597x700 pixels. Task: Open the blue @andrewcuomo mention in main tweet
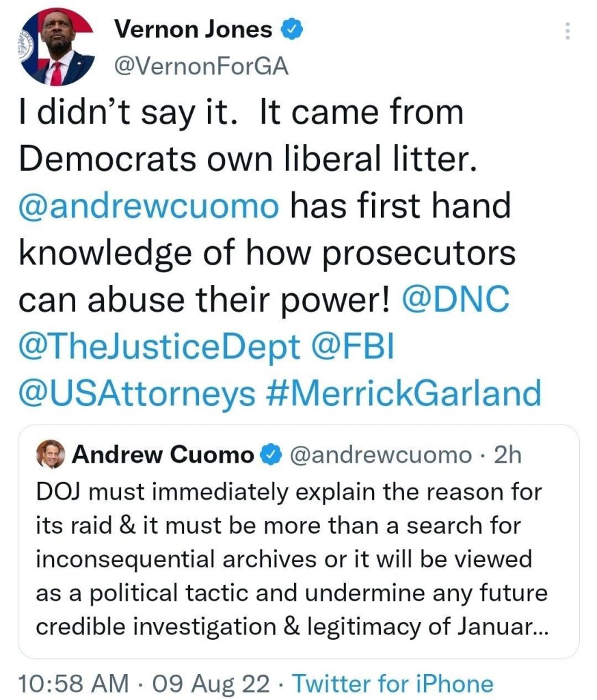[x=149, y=206]
